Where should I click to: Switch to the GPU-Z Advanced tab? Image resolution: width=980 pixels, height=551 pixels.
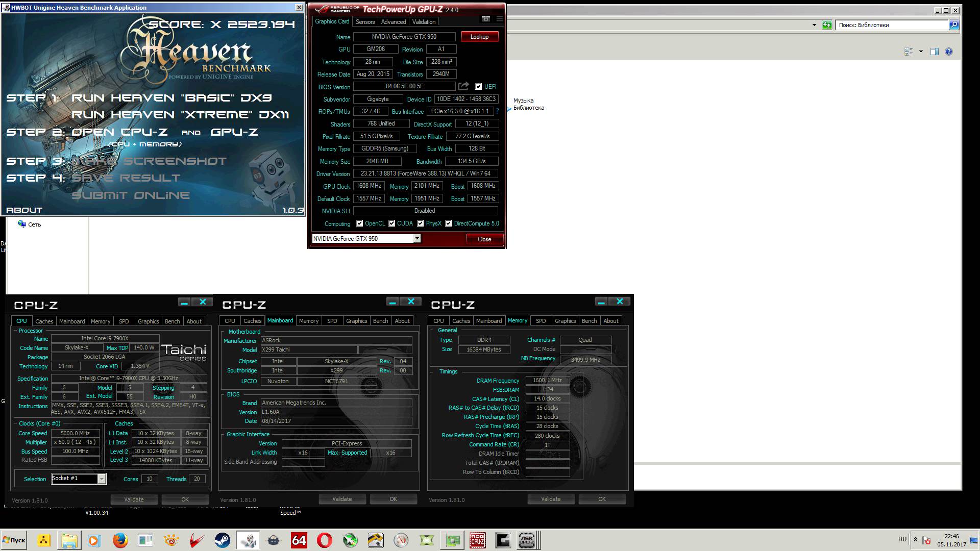[394, 22]
